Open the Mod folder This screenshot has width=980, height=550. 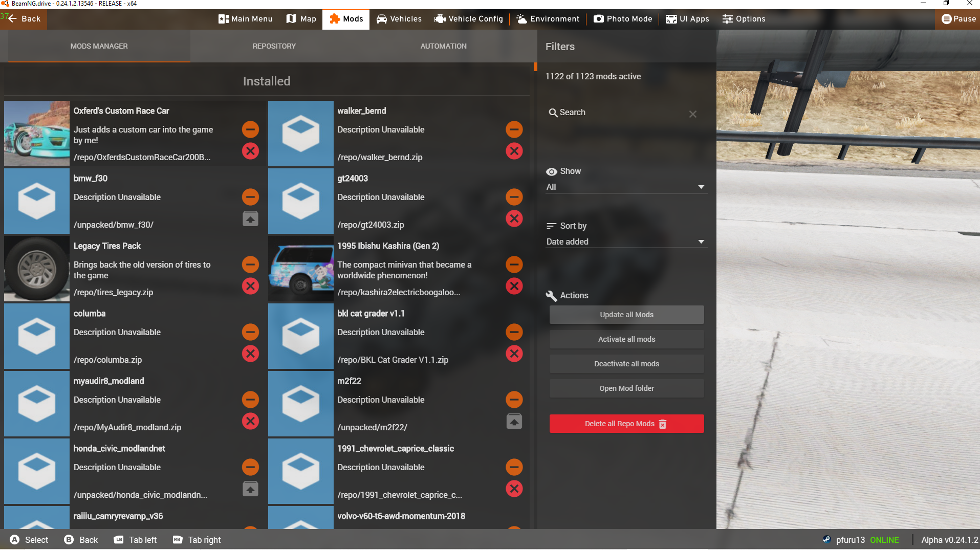(627, 388)
